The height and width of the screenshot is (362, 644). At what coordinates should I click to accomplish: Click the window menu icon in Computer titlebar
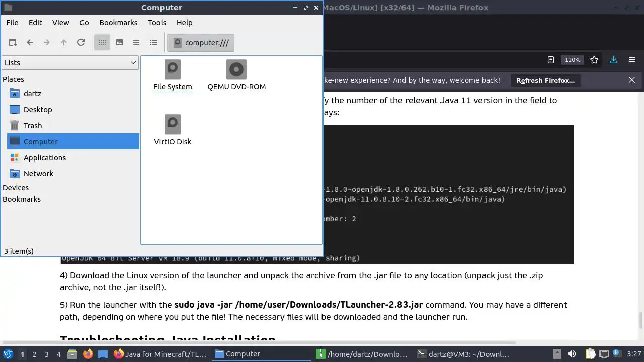tap(8, 8)
